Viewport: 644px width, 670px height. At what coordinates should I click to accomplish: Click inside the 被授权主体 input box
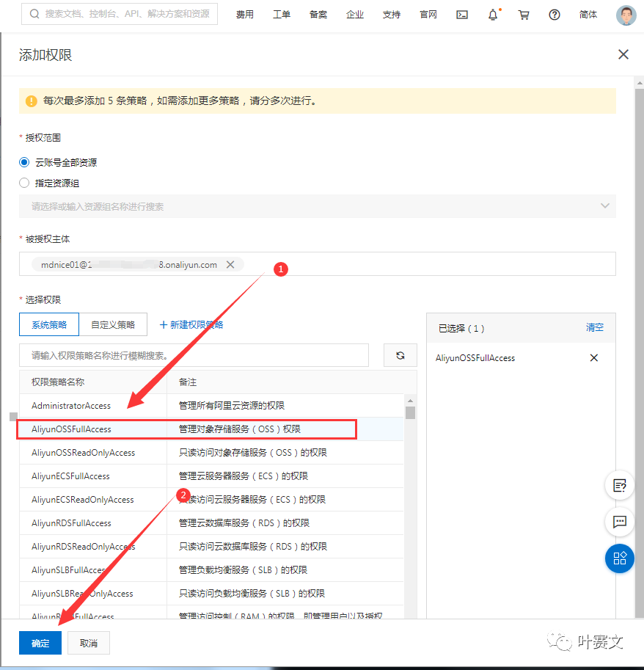point(318,264)
